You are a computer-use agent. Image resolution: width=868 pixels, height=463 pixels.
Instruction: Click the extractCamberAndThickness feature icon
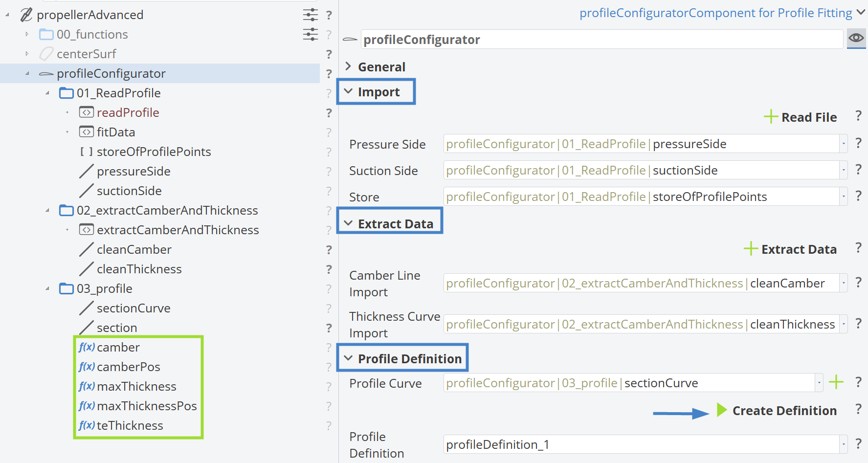87,230
